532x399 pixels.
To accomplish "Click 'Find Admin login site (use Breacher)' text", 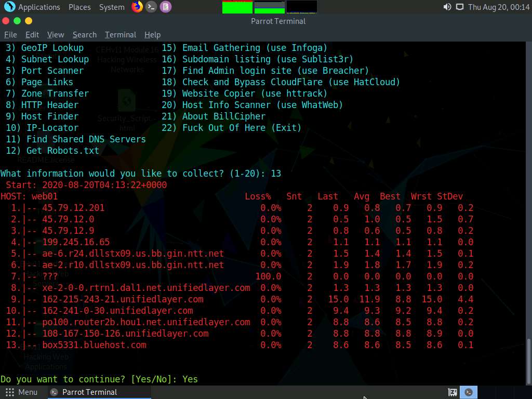I will click(275, 71).
